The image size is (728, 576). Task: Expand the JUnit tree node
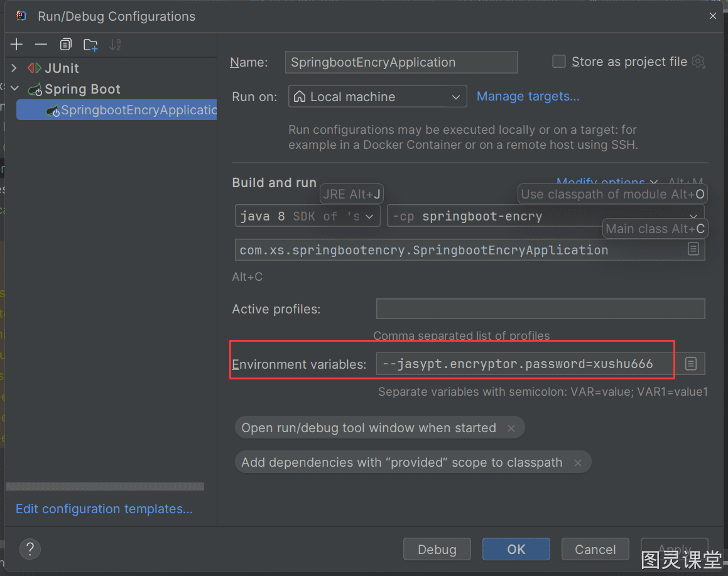[14, 68]
